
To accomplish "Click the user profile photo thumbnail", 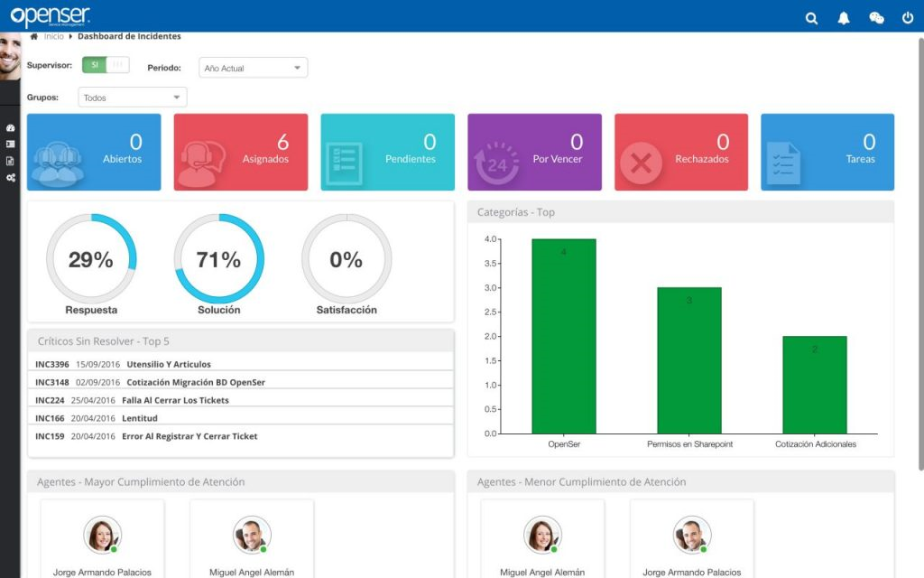I will point(10,56).
